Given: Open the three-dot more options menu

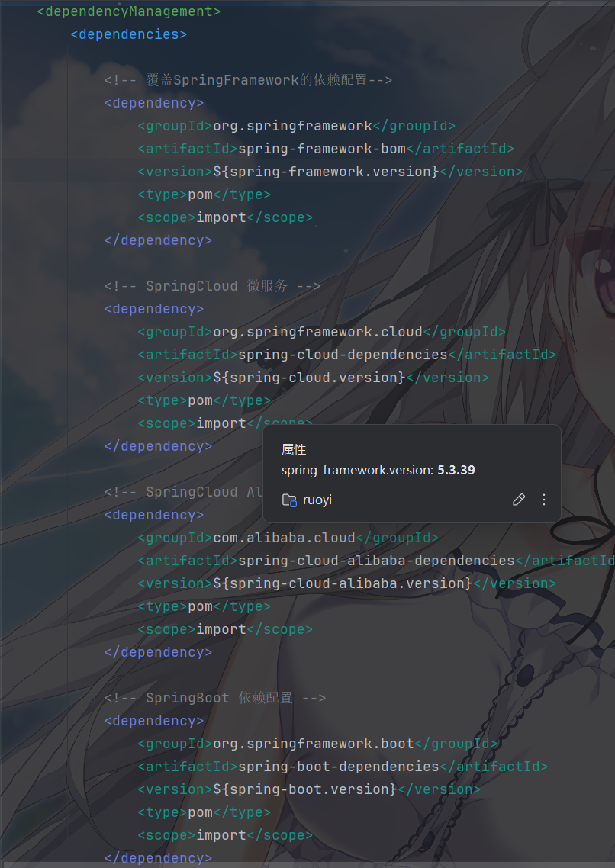Looking at the screenshot, I should coord(544,500).
